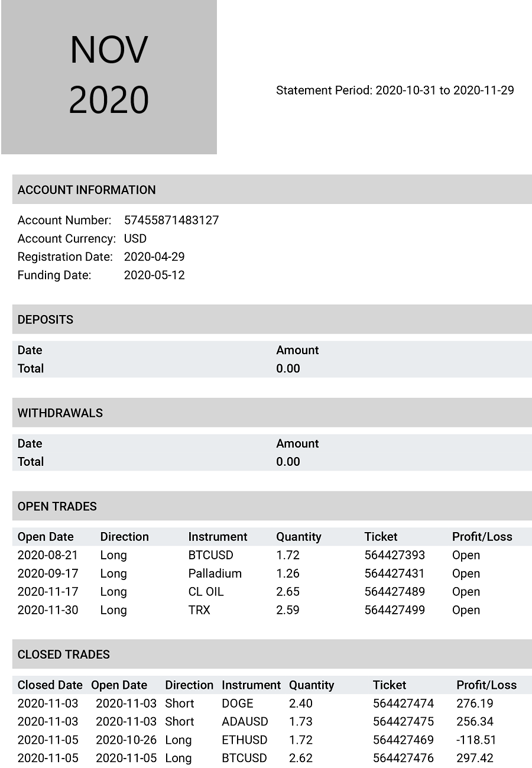Click the DEPOSITS section header
This screenshot has width=532, height=768.
[272, 319]
